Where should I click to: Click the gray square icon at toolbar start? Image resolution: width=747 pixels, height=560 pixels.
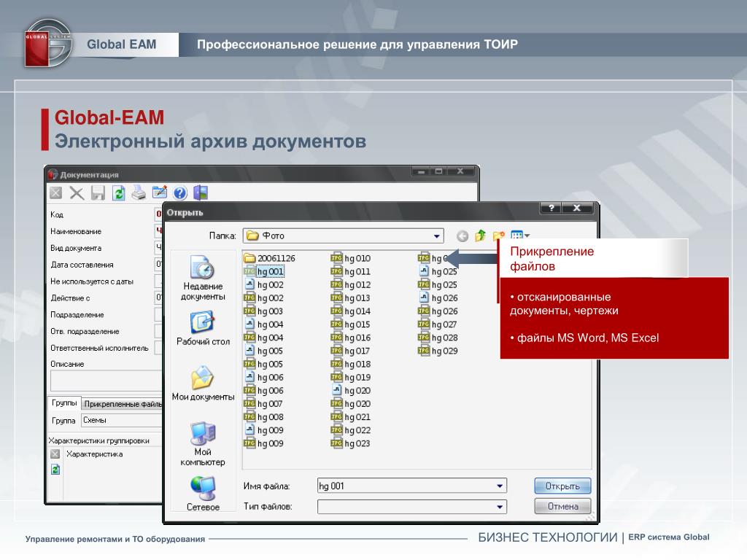[x=55, y=192]
